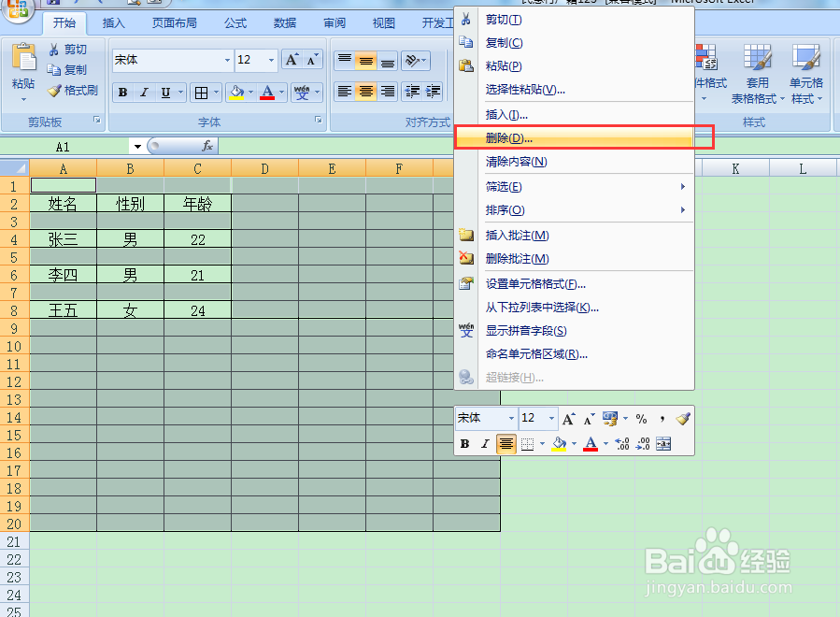Click the text orientation icon in the ribbon
The image size is (840, 617).
pos(412,61)
